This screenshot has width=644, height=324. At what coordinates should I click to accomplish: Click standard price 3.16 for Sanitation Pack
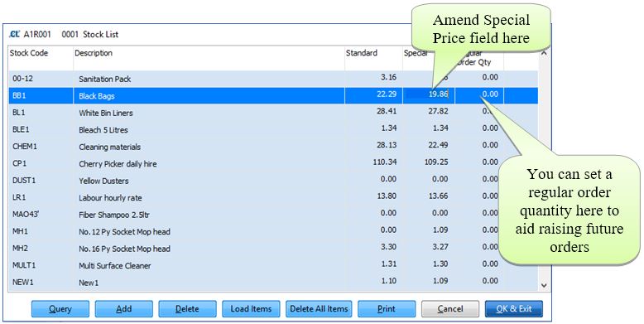point(388,77)
